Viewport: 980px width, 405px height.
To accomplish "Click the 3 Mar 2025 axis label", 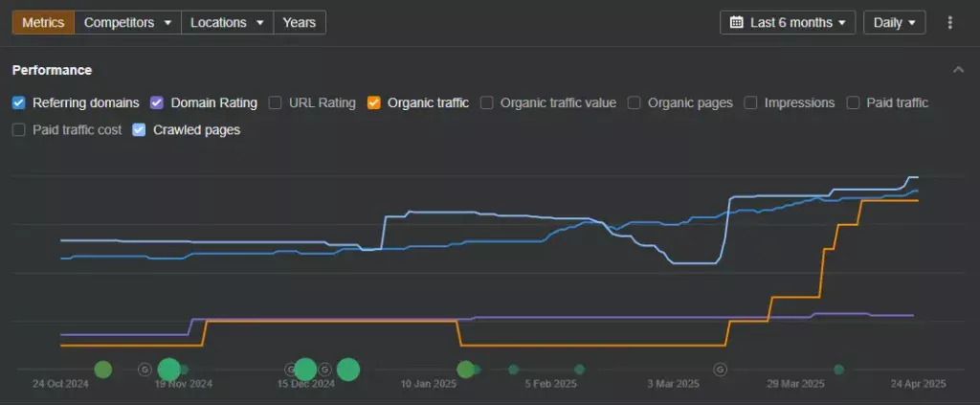I will 673,384.
